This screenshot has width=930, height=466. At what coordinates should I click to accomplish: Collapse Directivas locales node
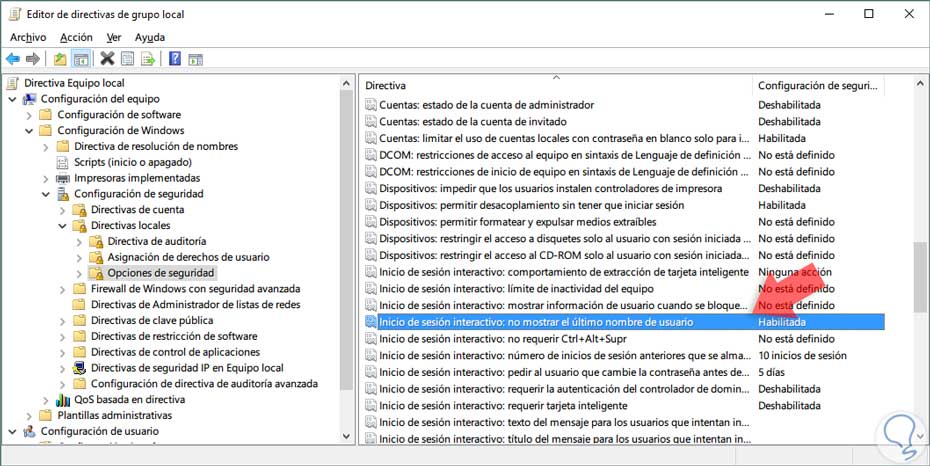(62, 226)
